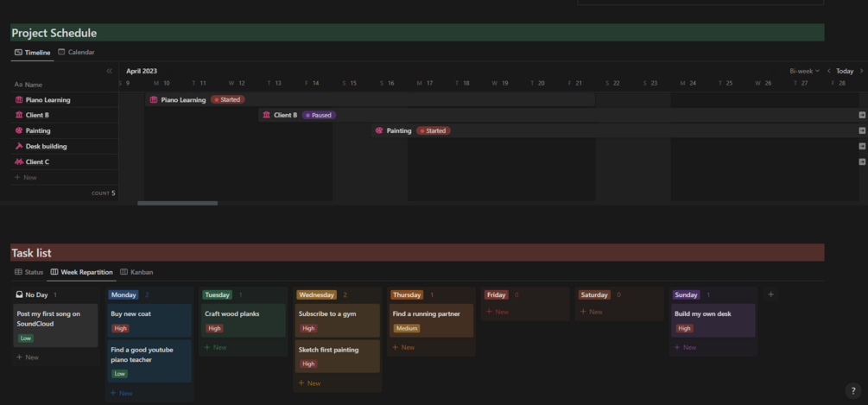Click the Low tag on SoundCloud card

pos(25,338)
